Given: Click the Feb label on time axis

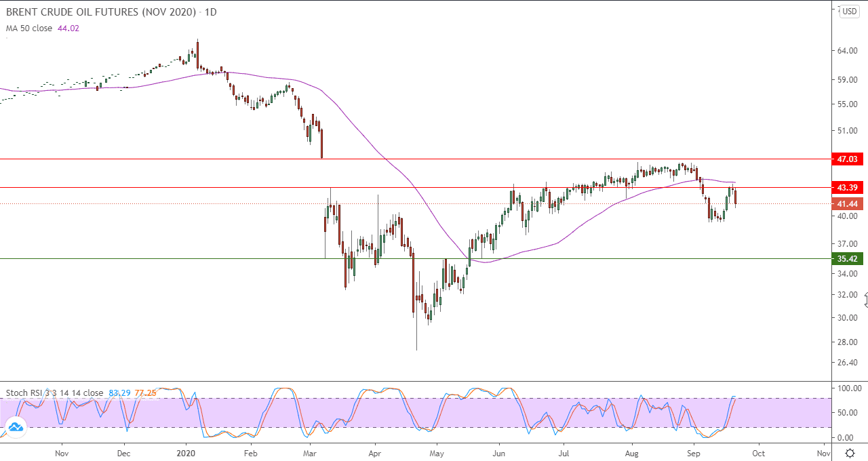Looking at the screenshot, I should tap(250, 452).
